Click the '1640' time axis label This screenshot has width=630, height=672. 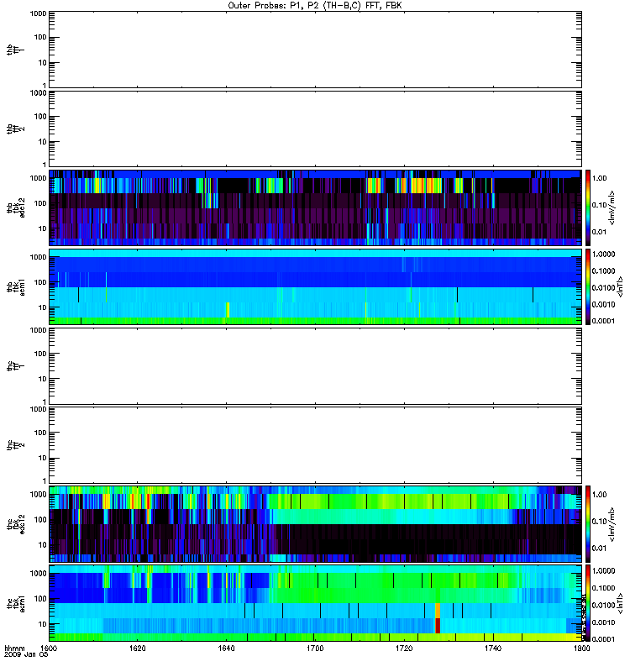click(226, 648)
